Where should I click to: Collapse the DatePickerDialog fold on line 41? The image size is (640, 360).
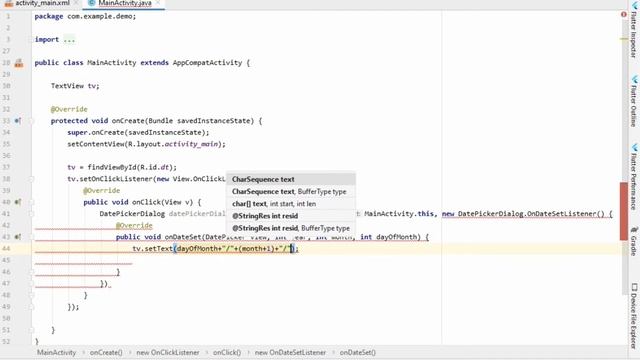pyautogui.click(x=31, y=213)
